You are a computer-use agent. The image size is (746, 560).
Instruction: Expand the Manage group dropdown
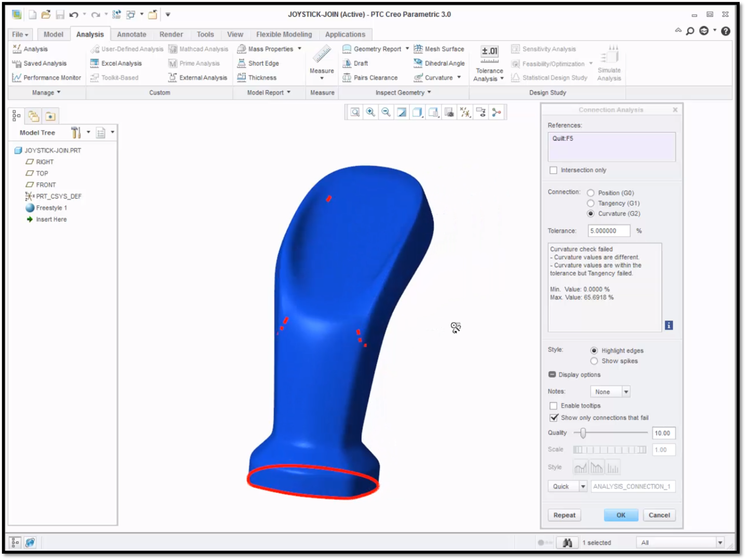coord(46,92)
